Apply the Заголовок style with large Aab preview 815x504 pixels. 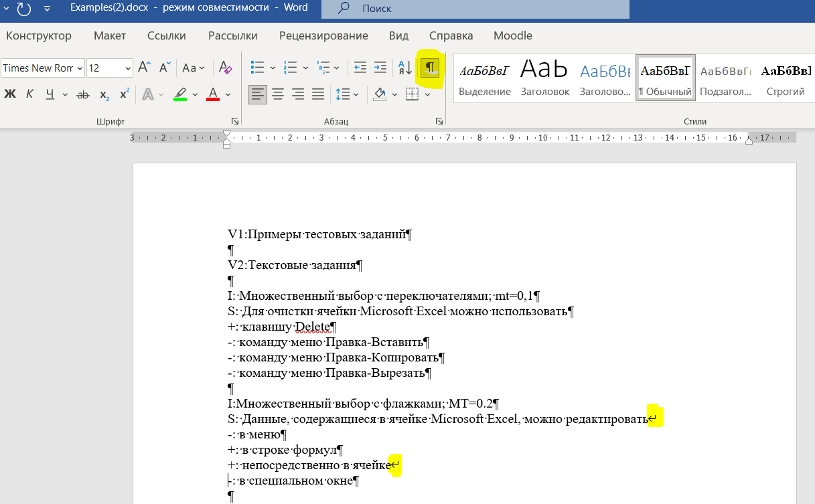click(x=545, y=78)
